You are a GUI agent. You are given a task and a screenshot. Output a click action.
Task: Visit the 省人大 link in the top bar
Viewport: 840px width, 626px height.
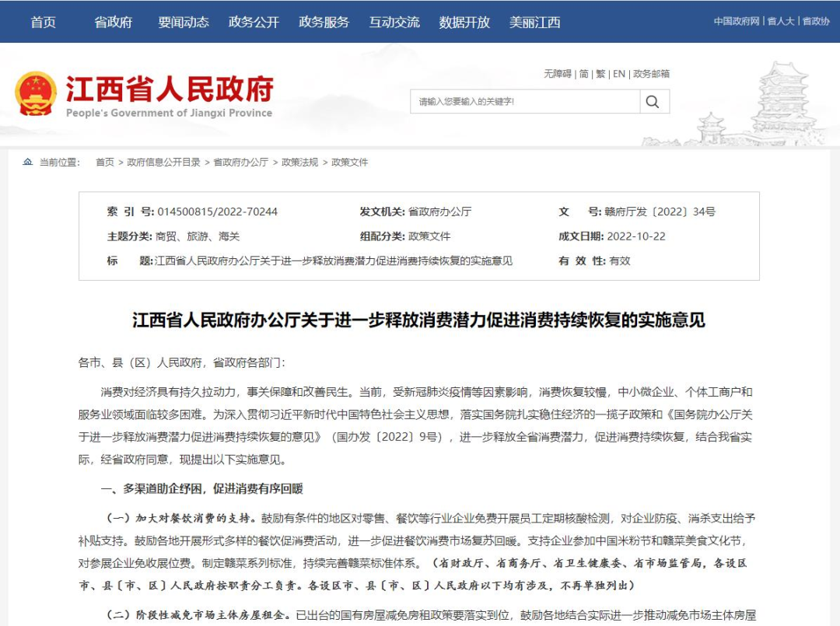click(780, 21)
